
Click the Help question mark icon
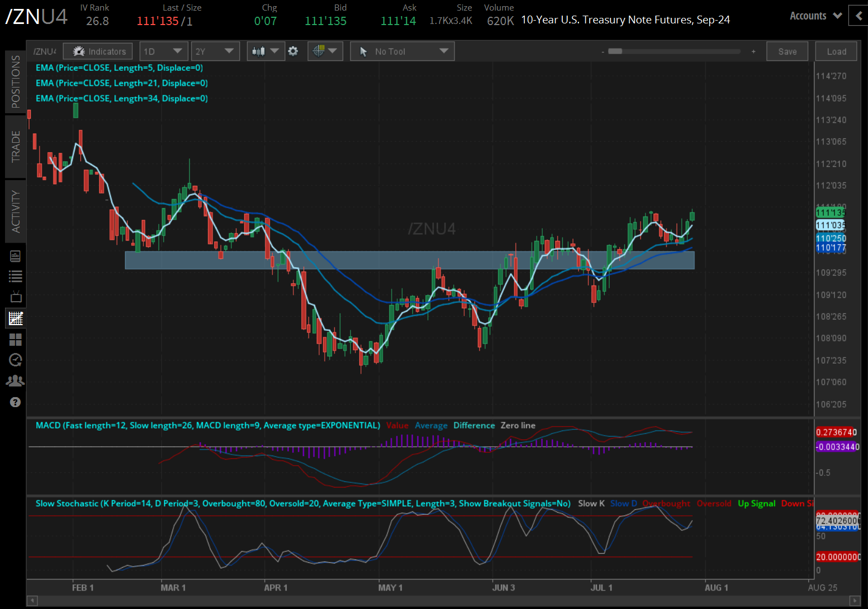click(15, 402)
